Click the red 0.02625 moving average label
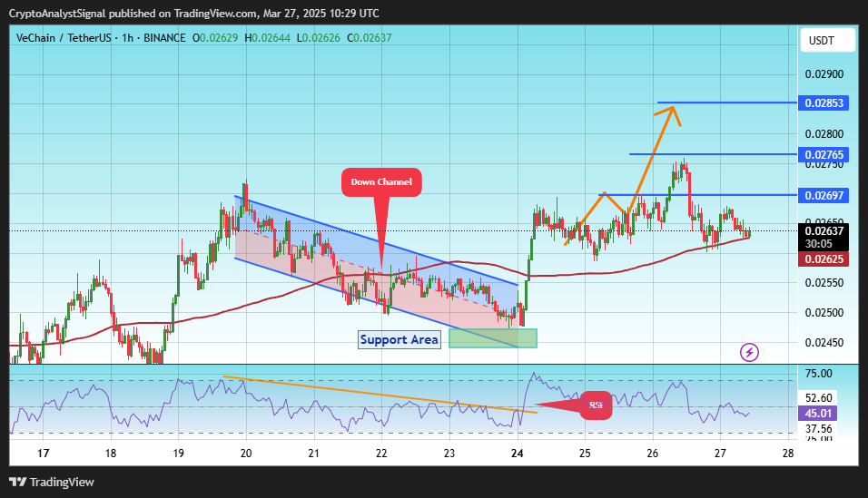 click(824, 259)
